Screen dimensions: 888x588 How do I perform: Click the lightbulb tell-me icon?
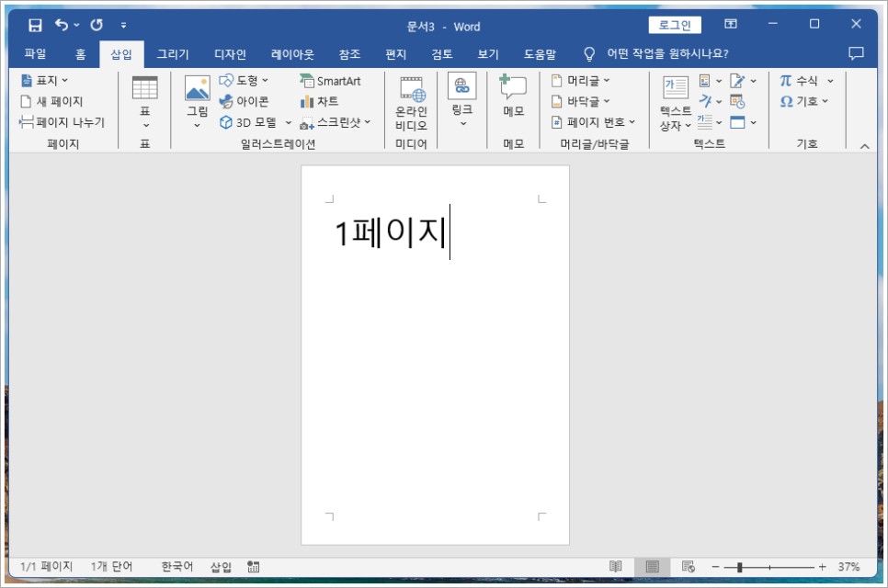(x=589, y=54)
